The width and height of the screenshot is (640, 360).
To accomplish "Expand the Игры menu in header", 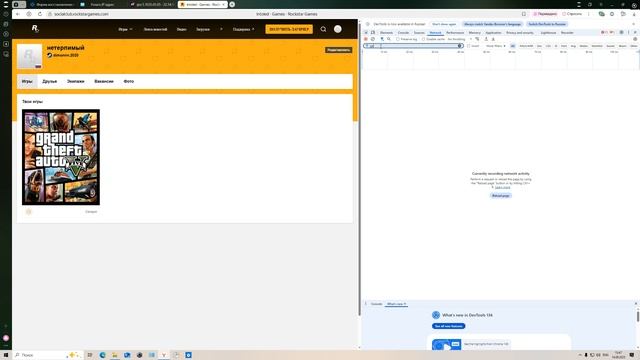I will pos(125,29).
